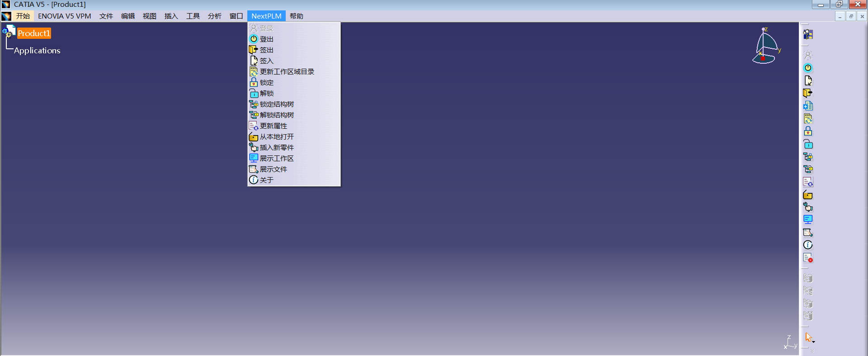
Task: Open the 文件 menu
Action: coord(106,16)
